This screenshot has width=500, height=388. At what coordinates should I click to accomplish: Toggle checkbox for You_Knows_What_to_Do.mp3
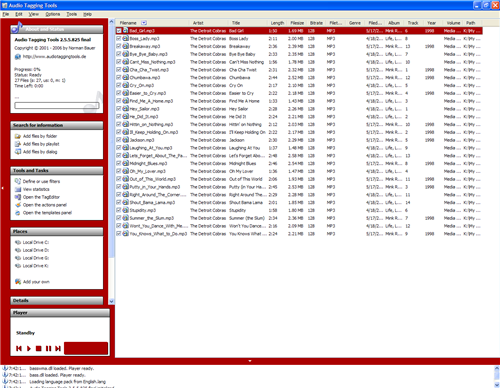119,234
